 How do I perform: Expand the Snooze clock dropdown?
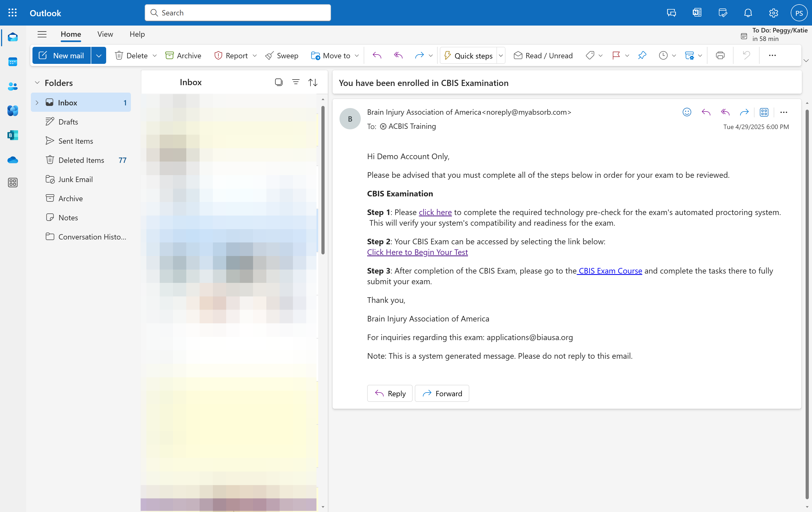click(674, 55)
